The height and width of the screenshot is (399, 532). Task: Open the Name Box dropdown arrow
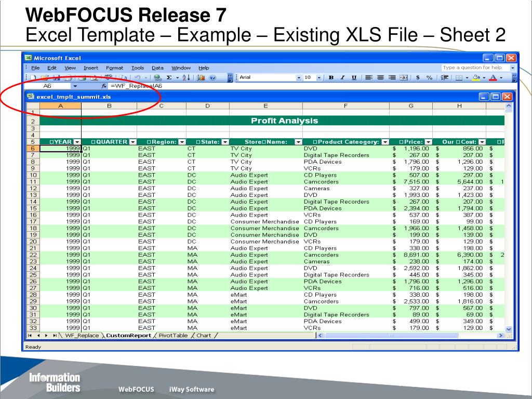tap(75, 86)
